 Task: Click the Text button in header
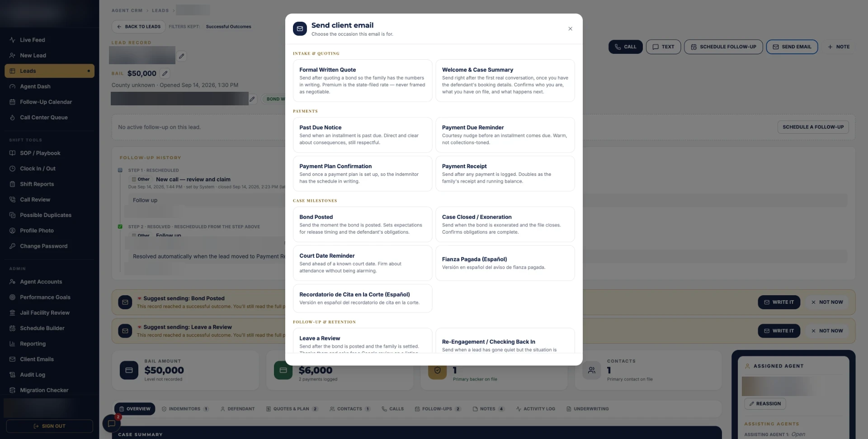pyautogui.click(x=663, y=47)
